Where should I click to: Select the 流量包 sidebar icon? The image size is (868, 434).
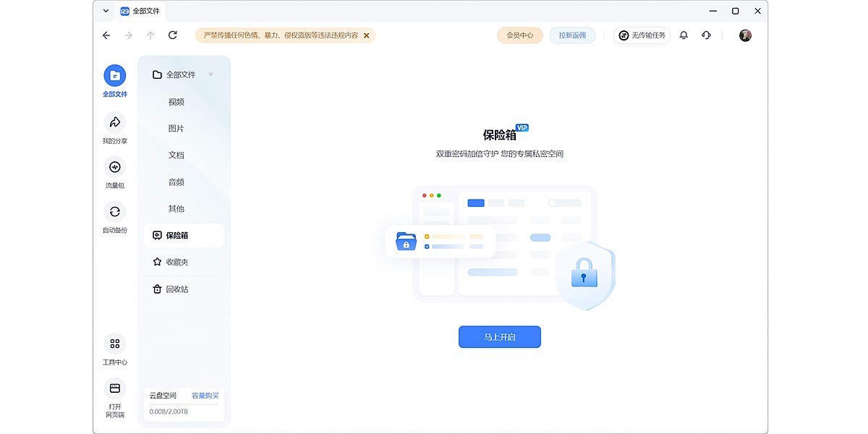pyautogui.click(x=114, y=167)
